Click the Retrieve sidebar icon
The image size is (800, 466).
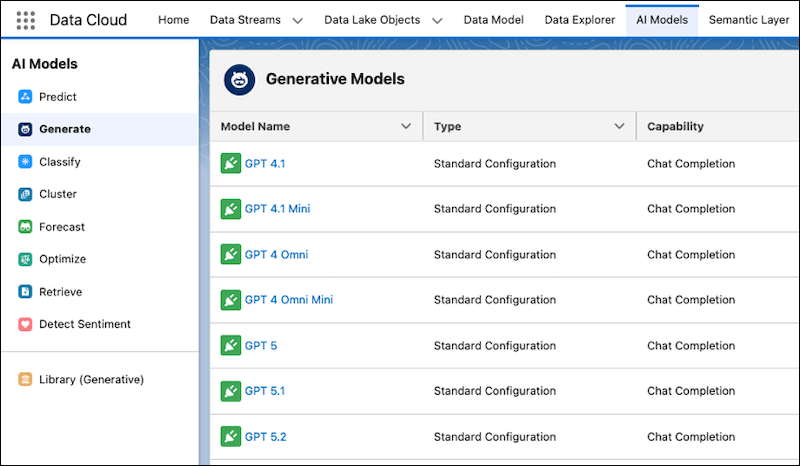25,291
